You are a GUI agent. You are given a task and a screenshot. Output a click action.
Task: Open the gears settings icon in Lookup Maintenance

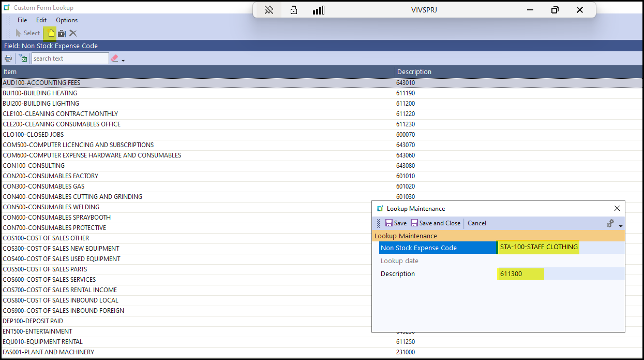point(610,223)
